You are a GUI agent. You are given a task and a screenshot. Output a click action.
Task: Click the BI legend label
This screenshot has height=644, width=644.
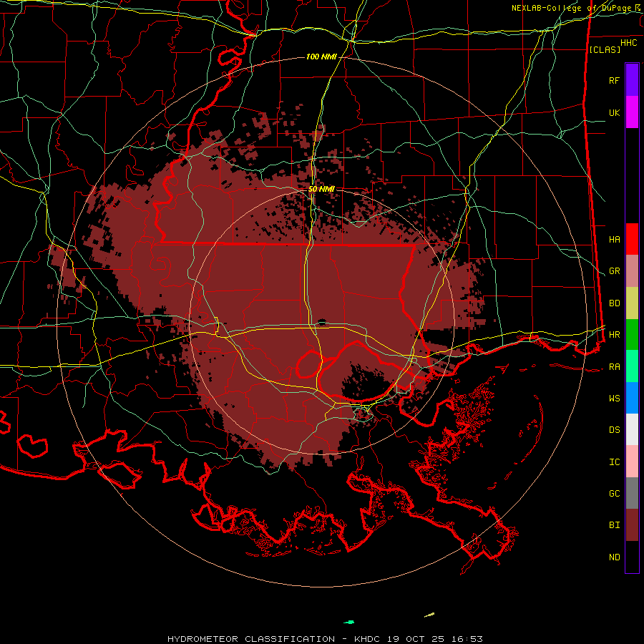coord(615,525)
